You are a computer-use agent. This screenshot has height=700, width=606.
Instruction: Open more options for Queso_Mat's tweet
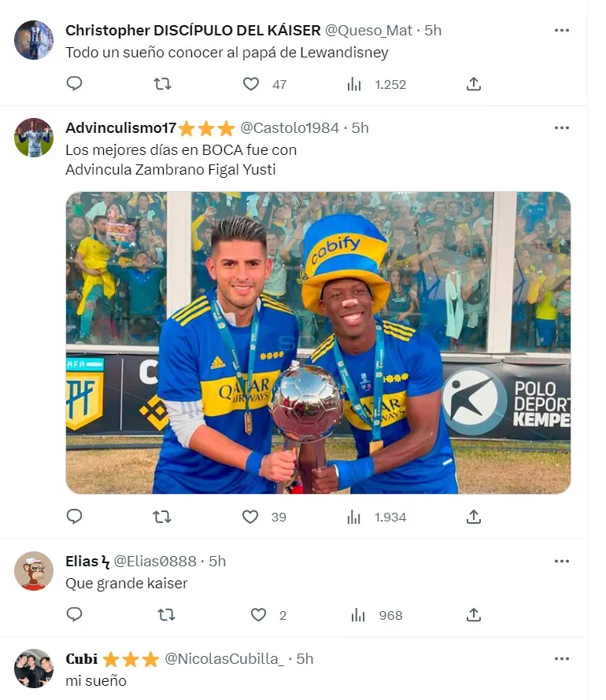point(561,30)
